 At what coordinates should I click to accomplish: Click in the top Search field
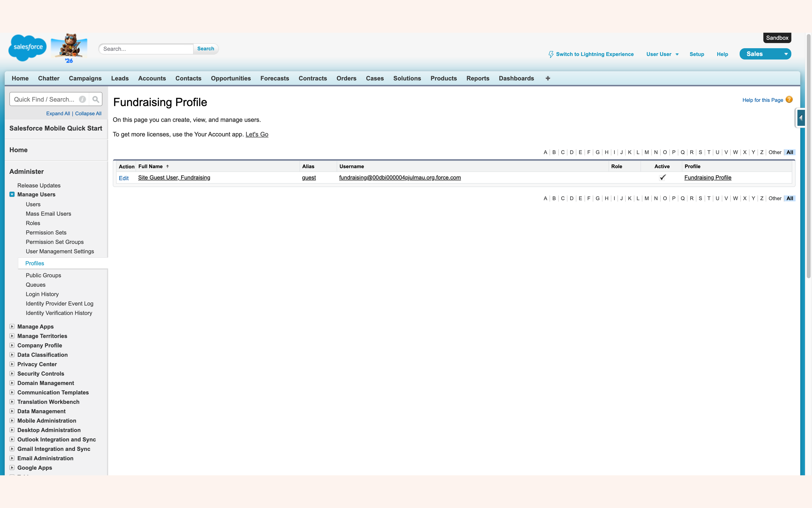tap(146, 49)
